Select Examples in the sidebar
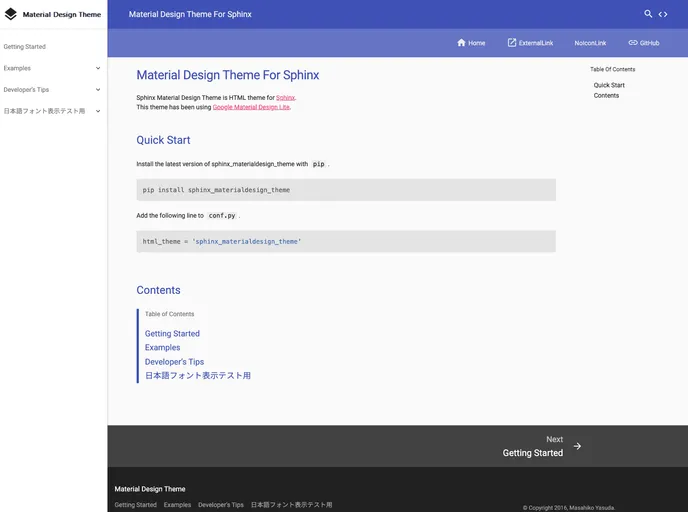Image resolution: width=688 pixels, height=512 pixels. tap(17, 68)
